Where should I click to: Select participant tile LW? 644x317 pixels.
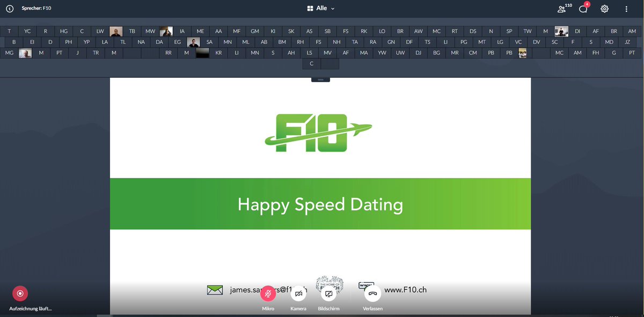[x=100, y=31]
